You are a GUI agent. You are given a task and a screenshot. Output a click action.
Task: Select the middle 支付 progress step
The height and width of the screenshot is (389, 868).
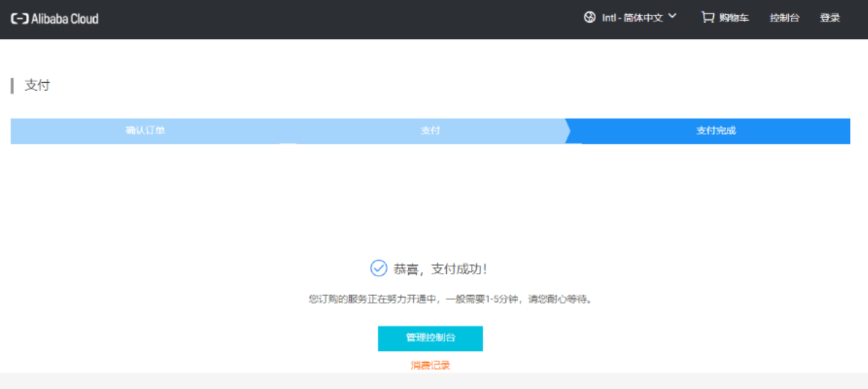pyautogui.click(x=430, y=131)
